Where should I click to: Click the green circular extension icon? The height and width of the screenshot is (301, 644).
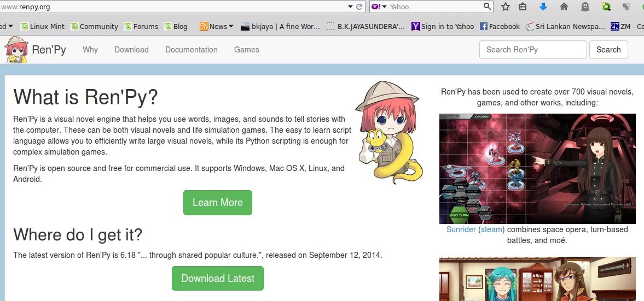coord(606,7)
